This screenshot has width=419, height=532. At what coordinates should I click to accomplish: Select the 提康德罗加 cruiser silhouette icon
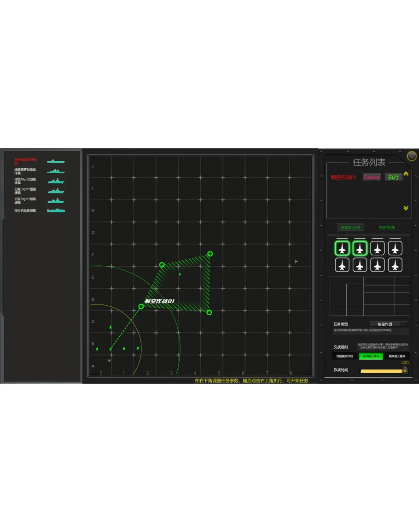[56, 171]
